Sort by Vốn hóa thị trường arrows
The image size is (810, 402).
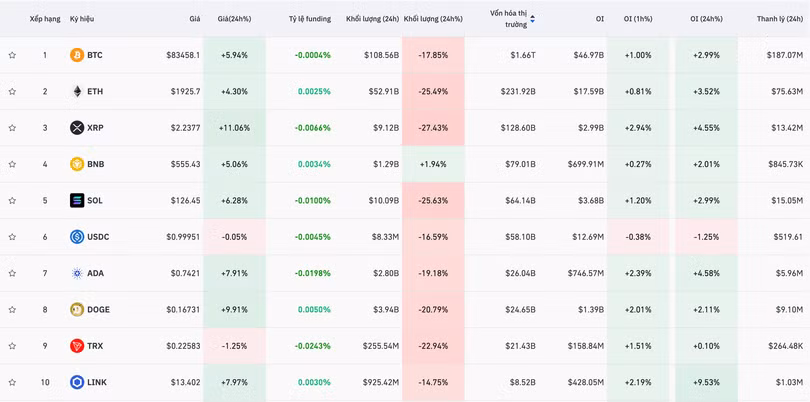coord(532,19)
